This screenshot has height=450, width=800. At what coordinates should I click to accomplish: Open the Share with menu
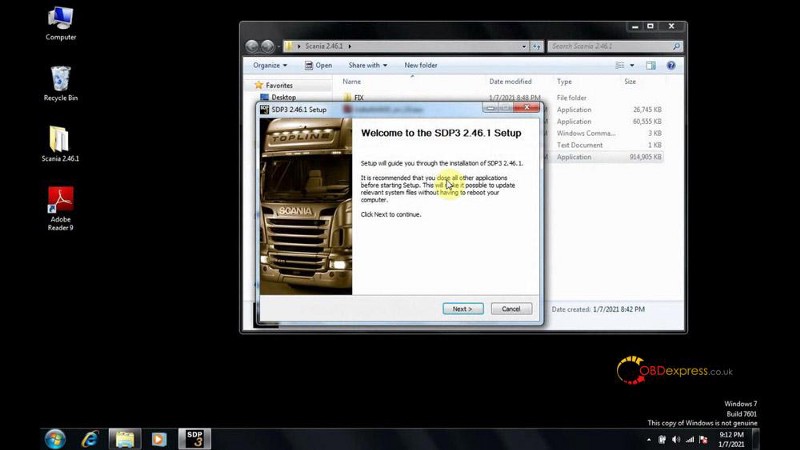(367, 65)
